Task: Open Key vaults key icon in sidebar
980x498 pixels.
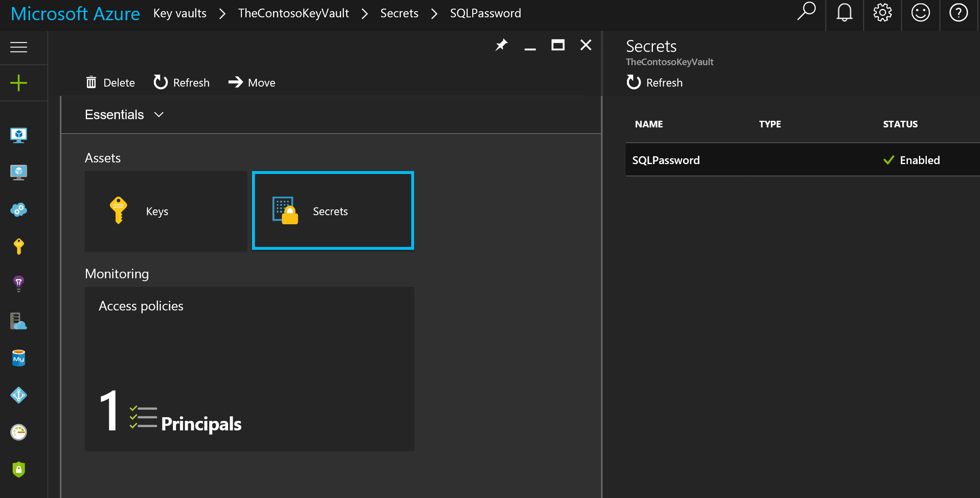Action: point(19,247)
